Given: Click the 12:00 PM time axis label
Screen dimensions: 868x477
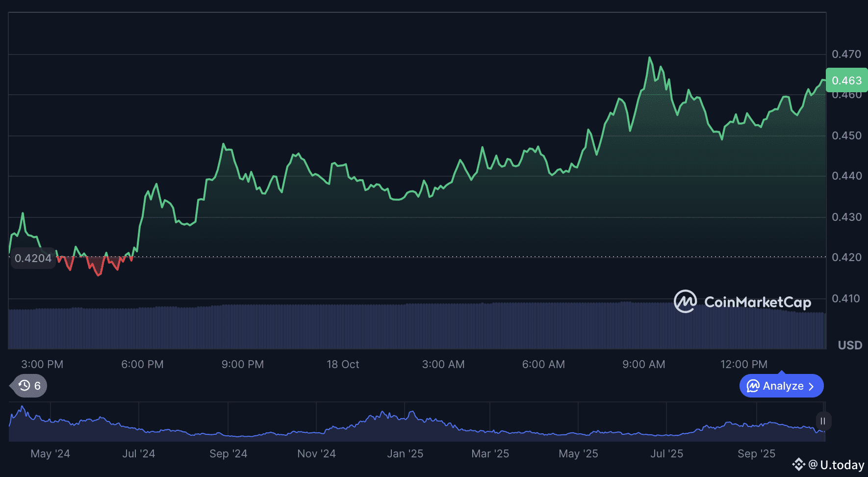Looking at the screenshot, I should point(743,365).
